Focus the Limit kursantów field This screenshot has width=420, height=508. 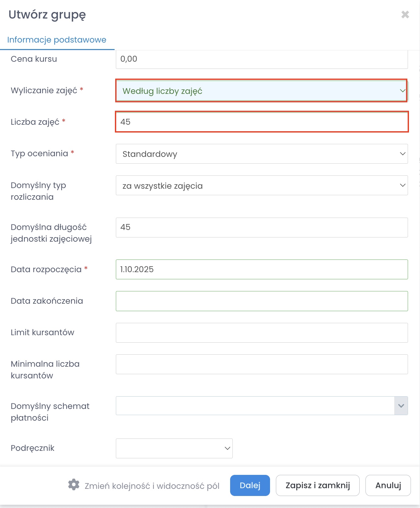point(262,333)
